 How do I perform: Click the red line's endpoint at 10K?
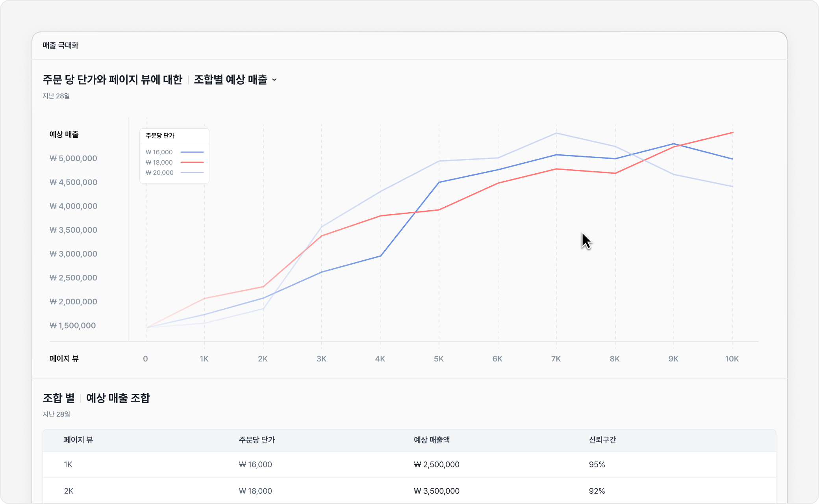[x=733, y=133]
